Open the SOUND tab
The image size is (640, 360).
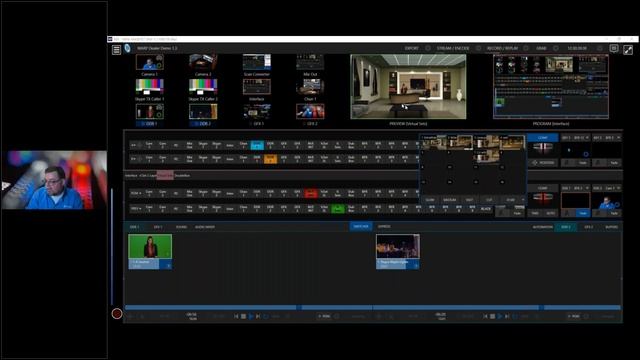tap(181, 227)
